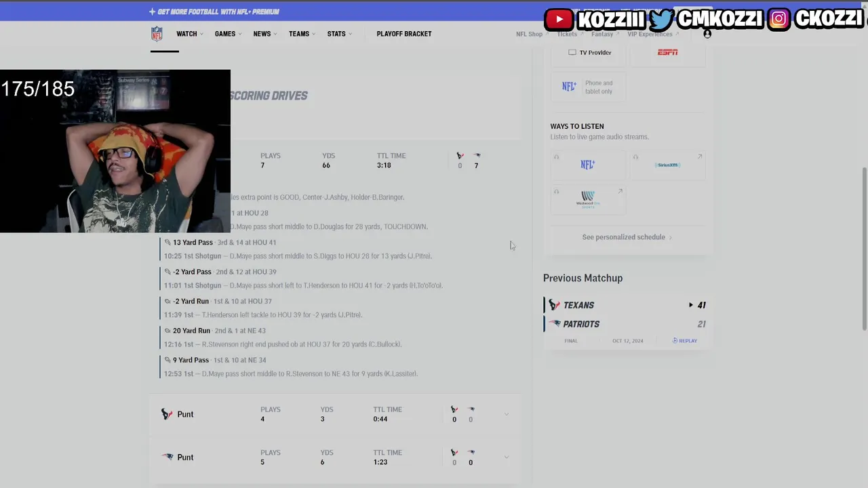Click the NFL shield logo
Viewport: 868px width, 488px height.
point(157,34)
